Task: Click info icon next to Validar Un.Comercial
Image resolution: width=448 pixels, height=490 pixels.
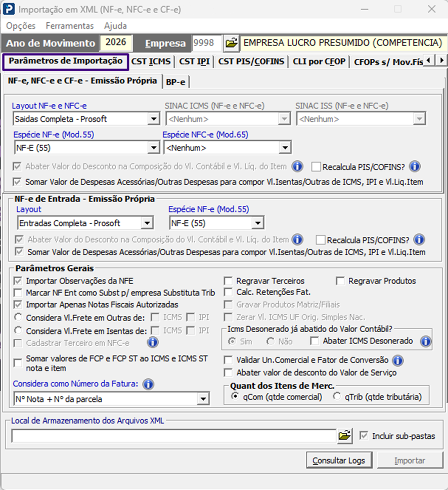Action: point(397,360)
